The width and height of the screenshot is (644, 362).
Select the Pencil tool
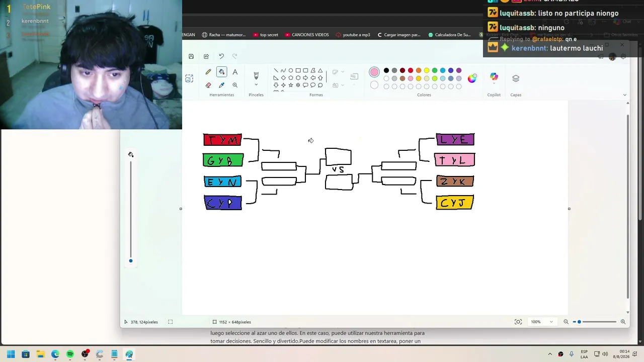click(x=208, y=72)
